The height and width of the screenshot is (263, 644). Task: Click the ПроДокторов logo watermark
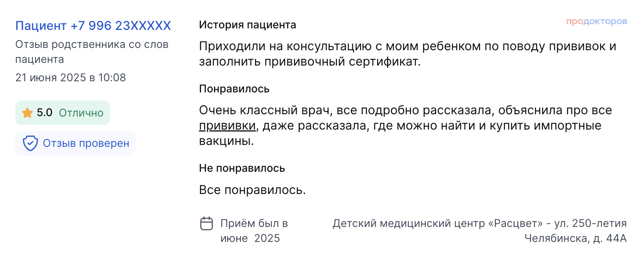597,21
